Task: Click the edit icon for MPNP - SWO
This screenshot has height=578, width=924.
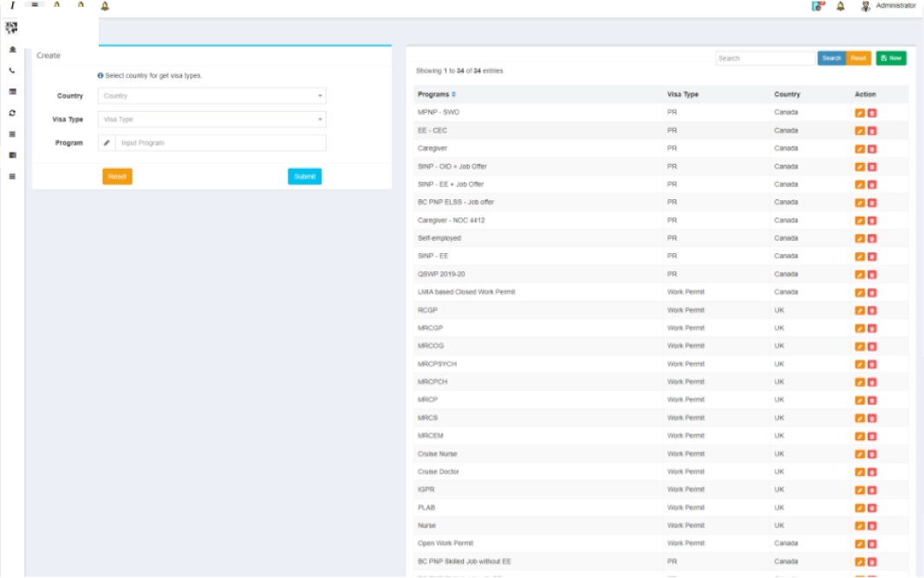Action: tap(860, 113)
